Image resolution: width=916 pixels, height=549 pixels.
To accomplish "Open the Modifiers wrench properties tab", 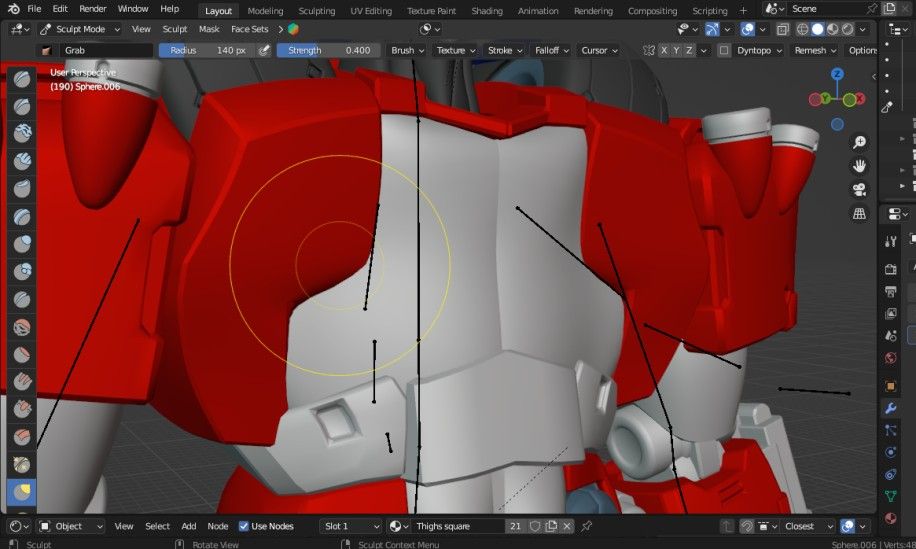I will click(890, 408).
